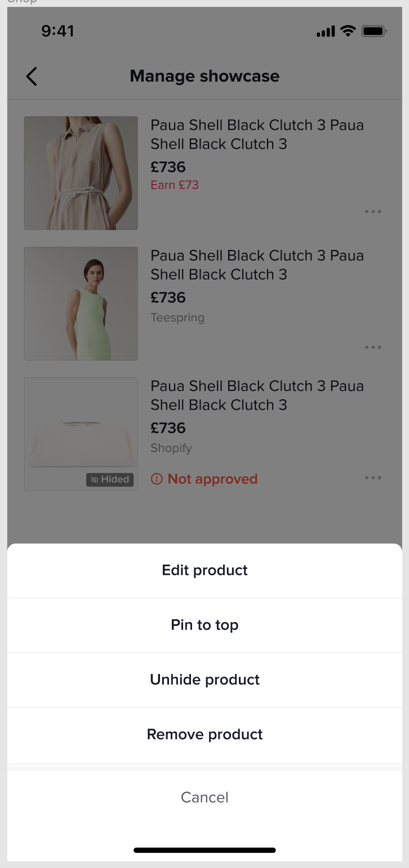Open more options for Teespring product
Viewport: 409px width, 868px height.
(x=373, y=347)
